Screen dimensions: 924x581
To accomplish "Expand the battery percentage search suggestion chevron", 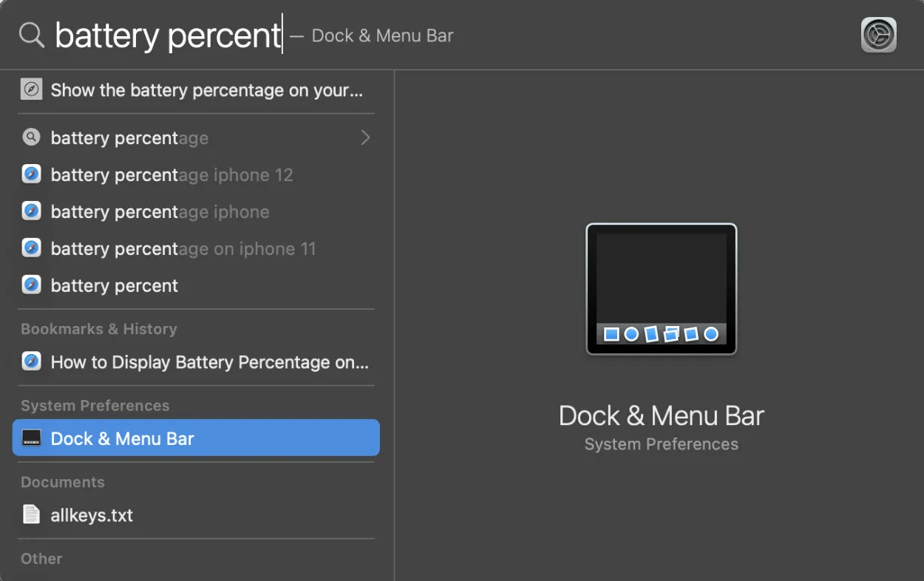I will pyautogui.click(x=364, y=137).
